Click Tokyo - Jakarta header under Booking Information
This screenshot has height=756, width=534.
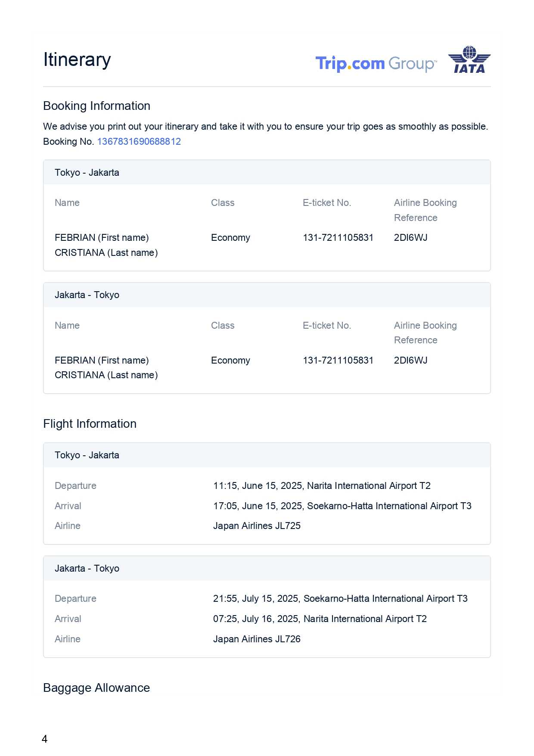click(87, 173)
